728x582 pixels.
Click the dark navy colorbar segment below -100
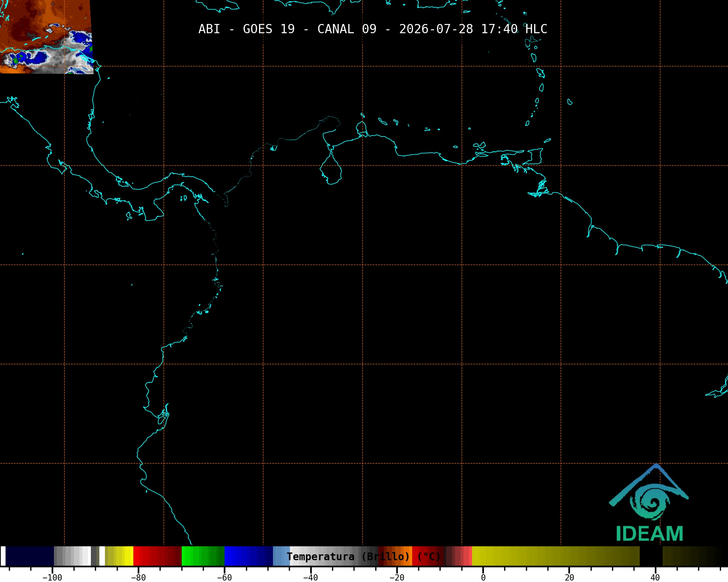pos(30,556)
